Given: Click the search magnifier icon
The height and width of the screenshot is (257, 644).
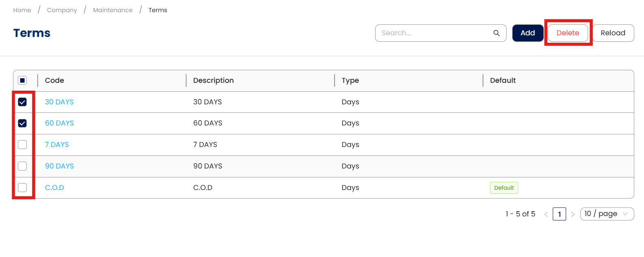Looking at the screenshot, I should tap(496, 33).
